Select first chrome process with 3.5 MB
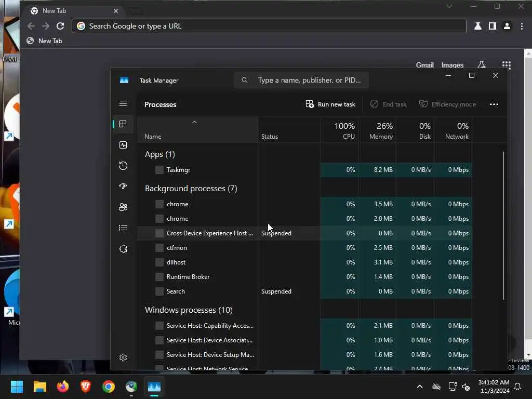The height and width of the screenshot is (399, 532). click(x=304, y=204)
